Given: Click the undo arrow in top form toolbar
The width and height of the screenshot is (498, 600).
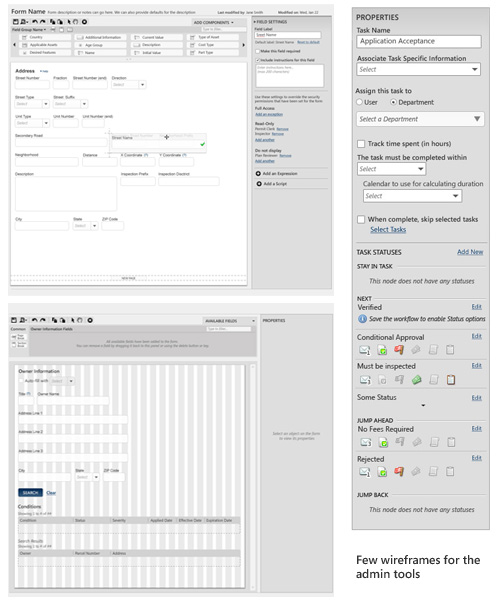Looking at the screenshot, I should pyautogui.click(x=35, y=22).
